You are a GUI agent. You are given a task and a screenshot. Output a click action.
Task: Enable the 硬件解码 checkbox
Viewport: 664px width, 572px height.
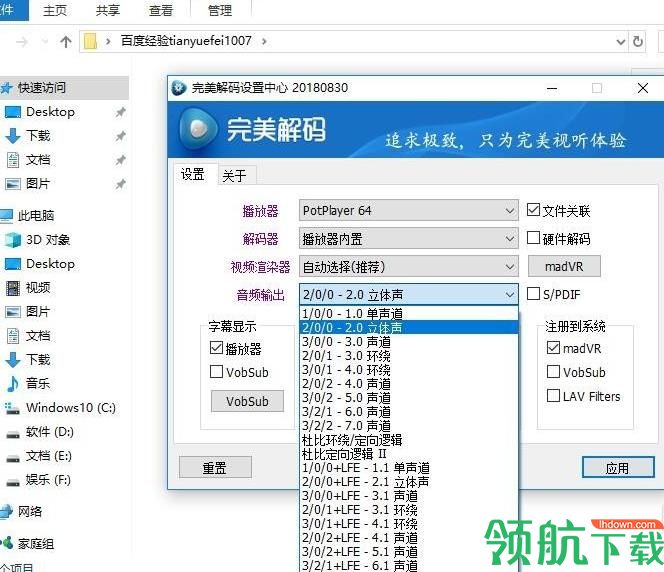point(533,238)
